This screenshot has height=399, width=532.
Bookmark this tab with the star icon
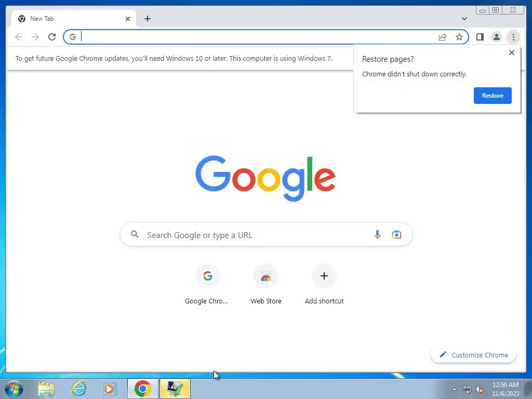point(459,37)
